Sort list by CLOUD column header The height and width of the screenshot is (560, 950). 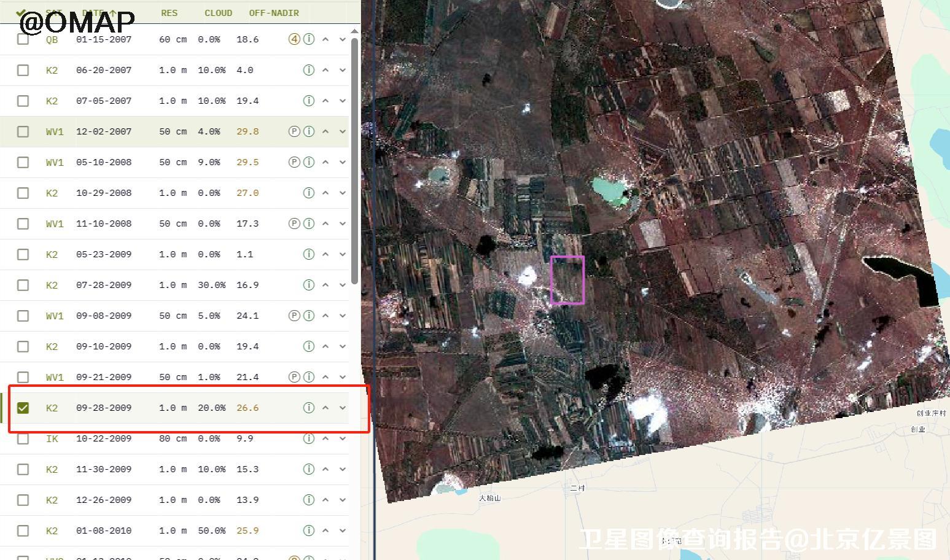pos(218,13)
